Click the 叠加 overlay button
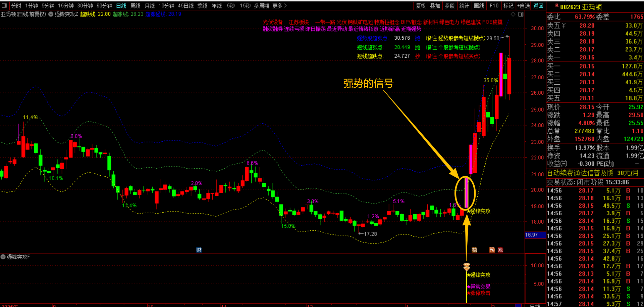The width and height of the screenshot is (644, 307). 435,6
